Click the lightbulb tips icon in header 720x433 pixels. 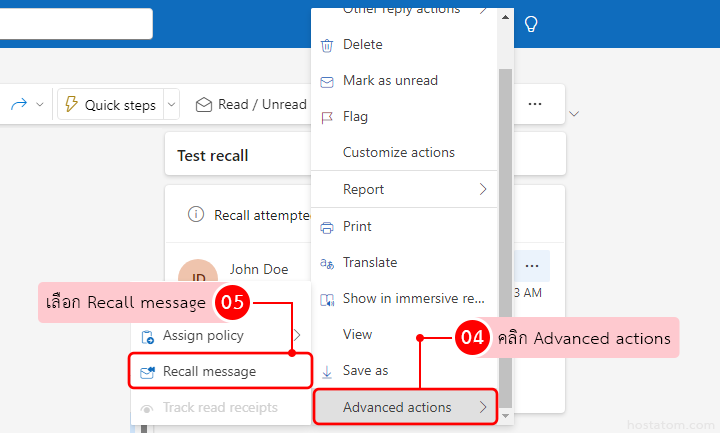tap(531, 24)
